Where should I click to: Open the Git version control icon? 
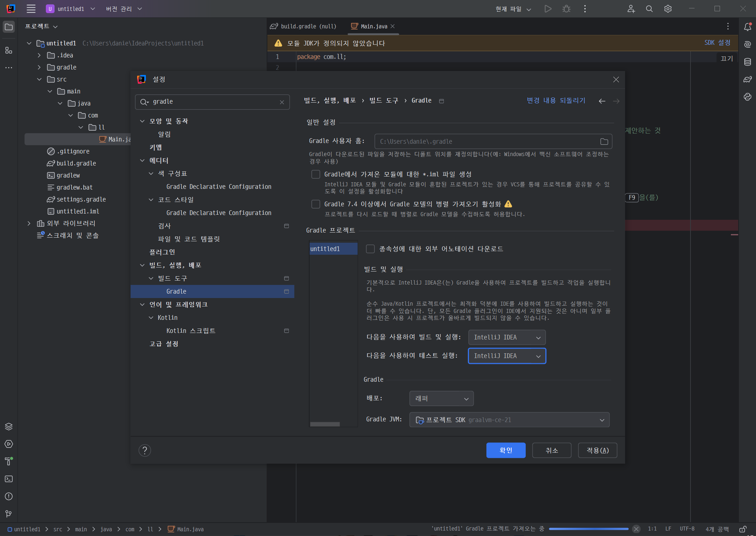[x=9, y=514]
